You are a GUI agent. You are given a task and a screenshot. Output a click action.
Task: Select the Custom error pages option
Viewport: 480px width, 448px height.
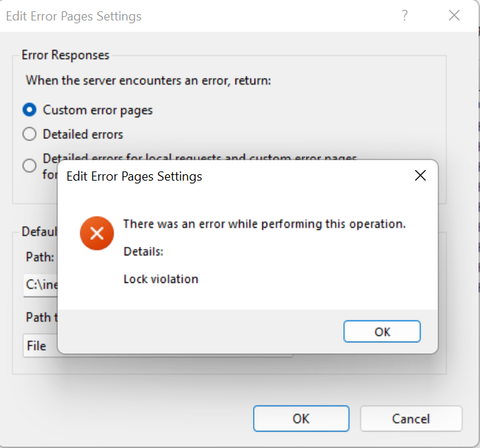(x=30, y=110)
